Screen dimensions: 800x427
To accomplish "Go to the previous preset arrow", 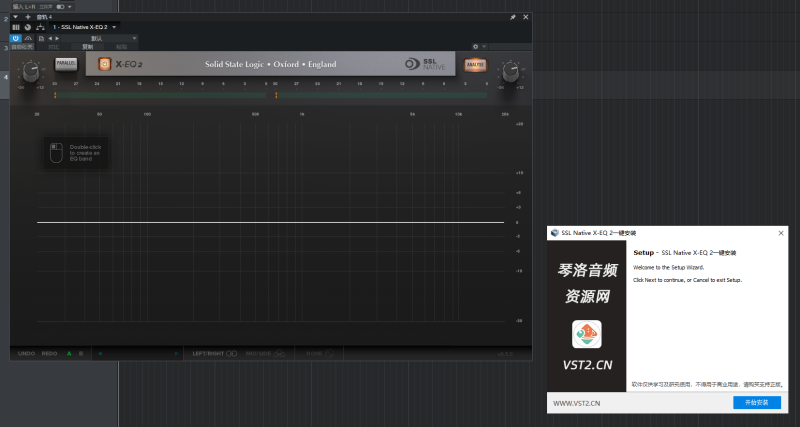I will pos(50,38).
